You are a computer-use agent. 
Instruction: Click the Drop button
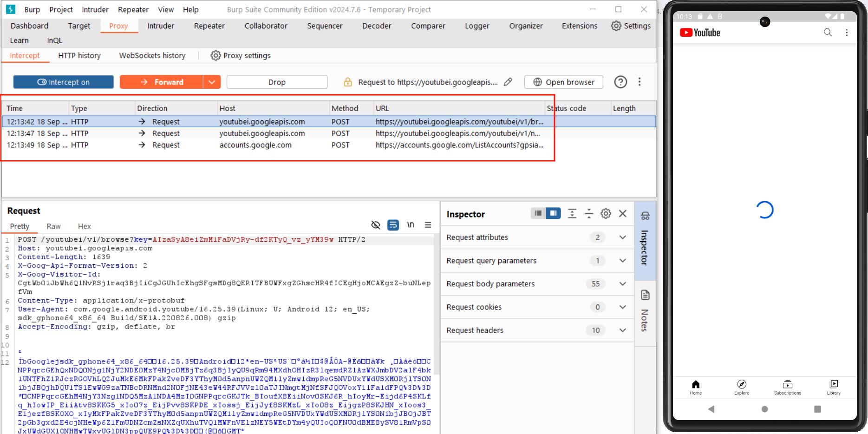277,82
